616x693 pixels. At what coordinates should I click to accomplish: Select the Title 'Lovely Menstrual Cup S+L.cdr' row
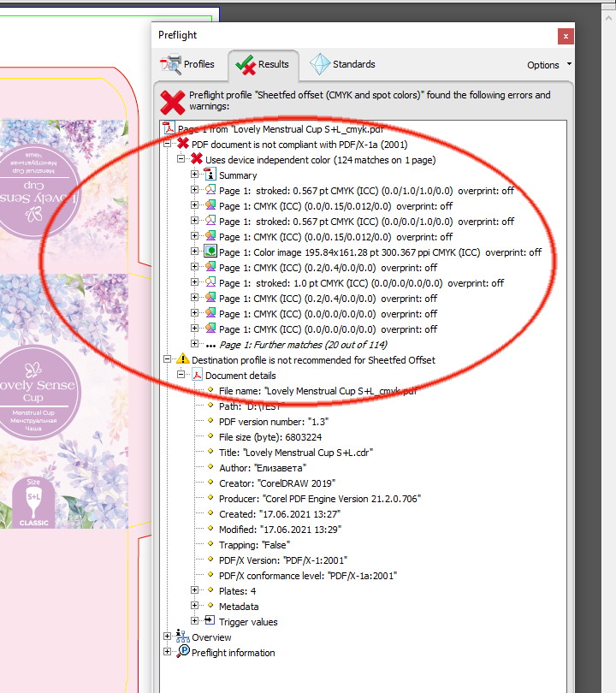pos(296,453)
